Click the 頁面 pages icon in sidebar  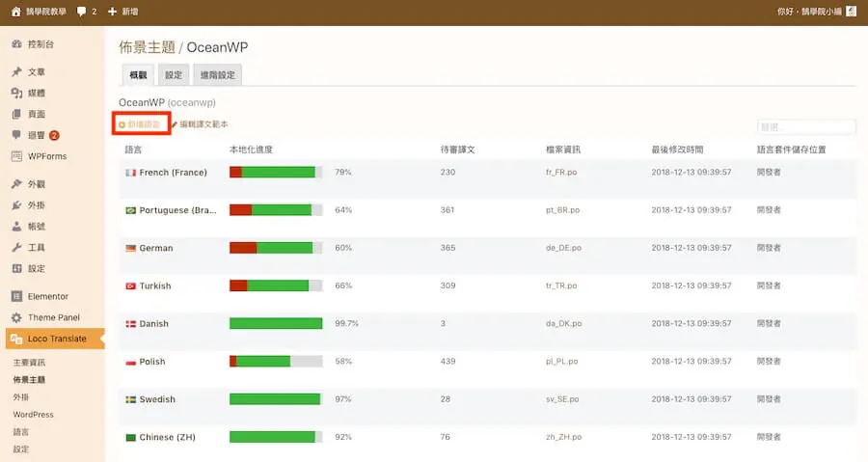pos(16,114)
